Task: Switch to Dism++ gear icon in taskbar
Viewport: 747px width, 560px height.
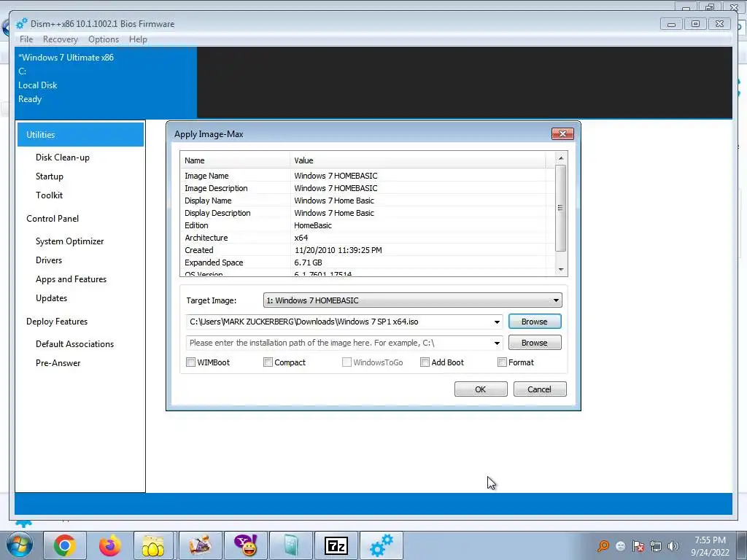Action: pos(381,545)
